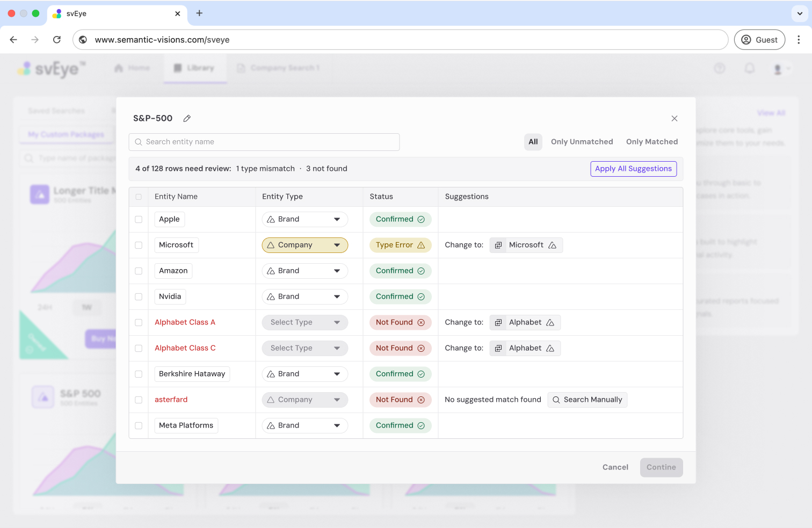
Task: Toggle the select-all header checkbox
Action: (139, 197)
